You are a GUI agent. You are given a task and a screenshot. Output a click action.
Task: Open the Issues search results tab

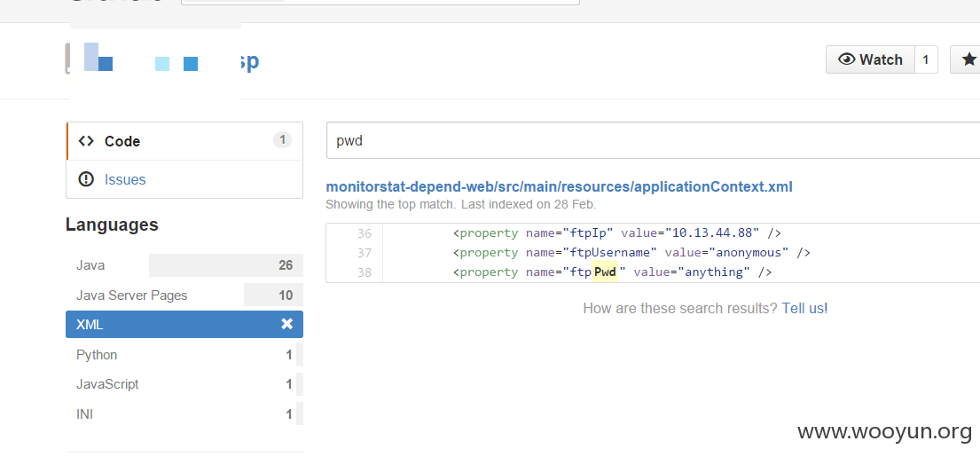[184, 179]
